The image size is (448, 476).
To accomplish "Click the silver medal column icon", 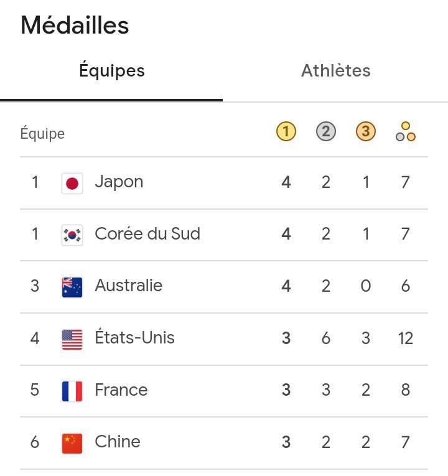I will [325, 132].
